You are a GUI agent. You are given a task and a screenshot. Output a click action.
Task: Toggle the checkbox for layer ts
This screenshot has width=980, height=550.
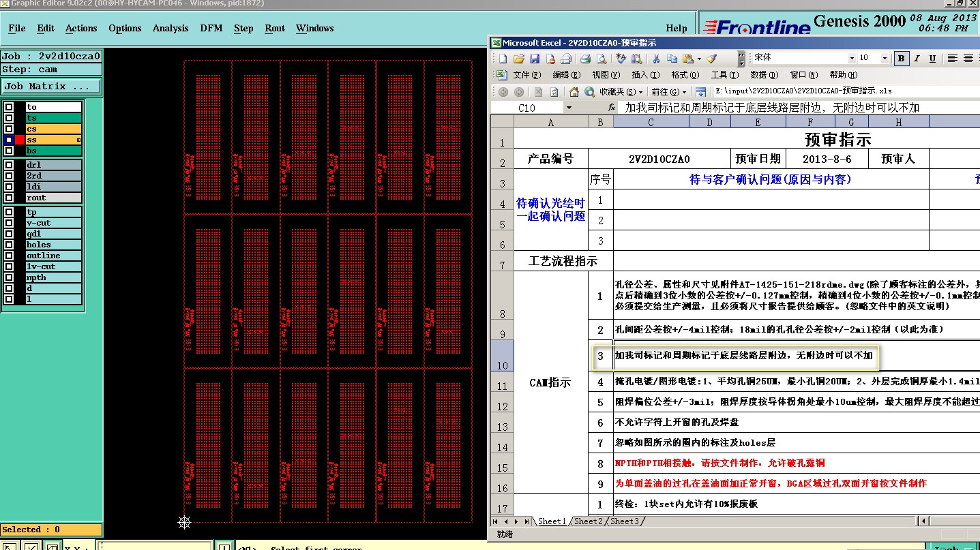coord(9,118)
